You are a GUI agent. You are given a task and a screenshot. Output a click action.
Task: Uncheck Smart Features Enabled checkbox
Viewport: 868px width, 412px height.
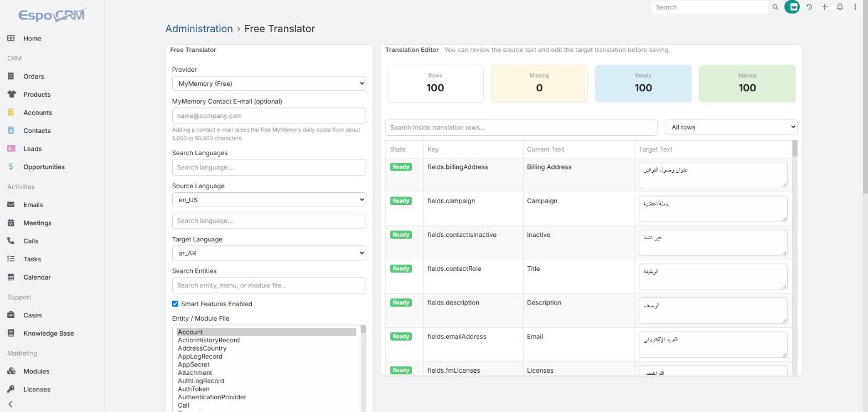tap(175, 304)
